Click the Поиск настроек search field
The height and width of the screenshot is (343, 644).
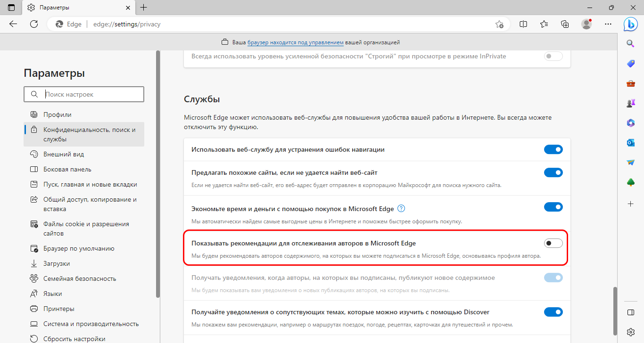click(x=84, y=94)
